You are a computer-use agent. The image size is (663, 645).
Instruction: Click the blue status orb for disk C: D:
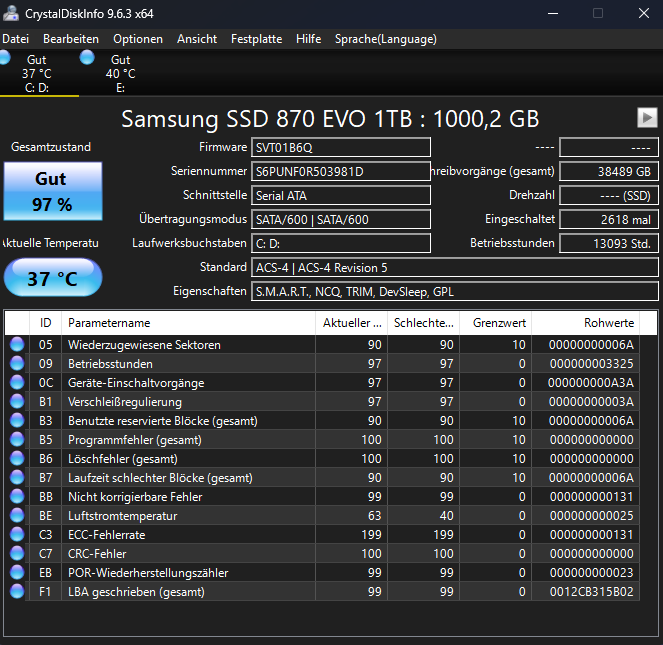4,57
